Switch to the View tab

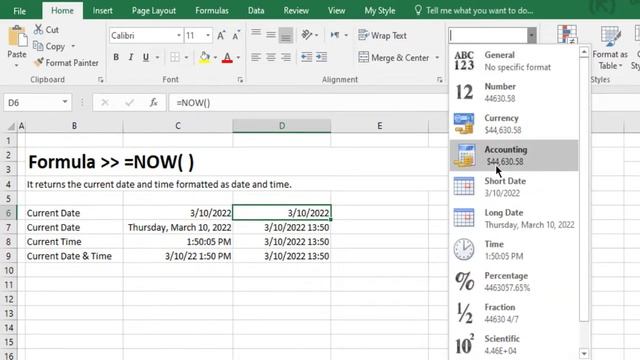point(336,11)
